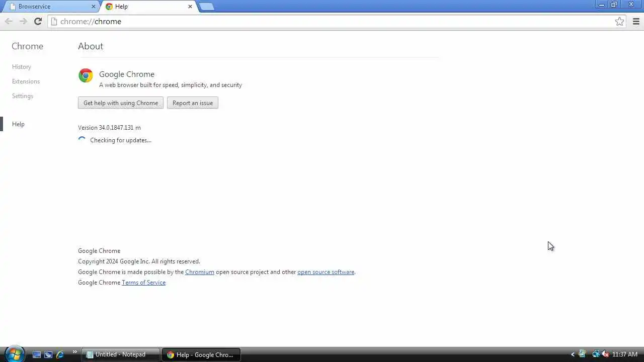The image size is (644, 362).
Task: Click the About heading
Action: coord(91,46)
